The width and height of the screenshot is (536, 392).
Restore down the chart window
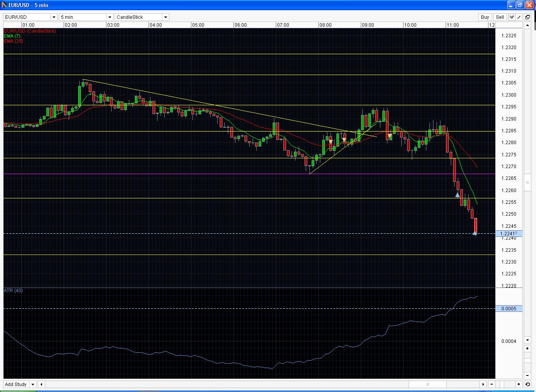(x=520, y=5)
